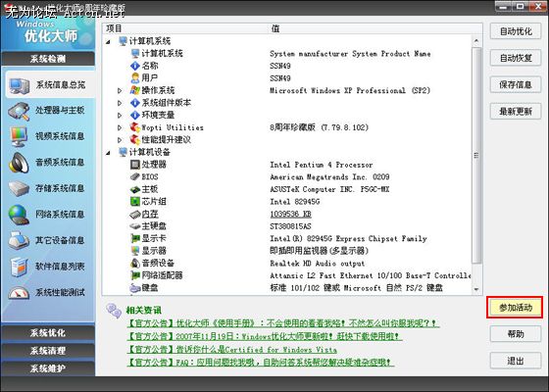Image resolution: width=549 pixels, height=392 pixels.
Task: Click the 自动恢复 button
Action: 516,58
